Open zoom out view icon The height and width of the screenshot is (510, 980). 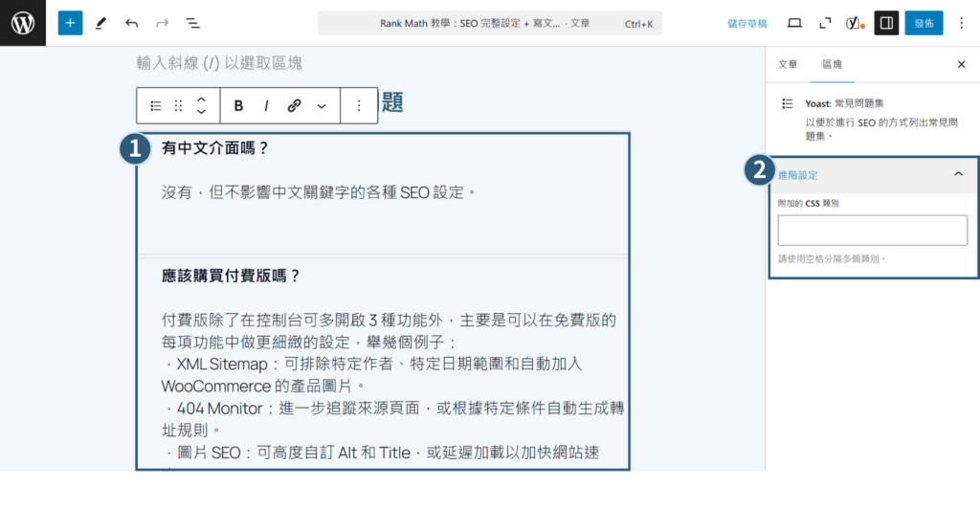(x=825, y=23)
